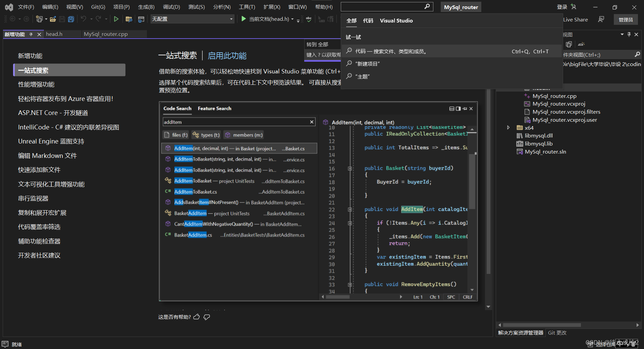Open the New Project icon dropdown arrow
Image resolution: width=644 pixels, height=349 pixels.
(46, 19)
